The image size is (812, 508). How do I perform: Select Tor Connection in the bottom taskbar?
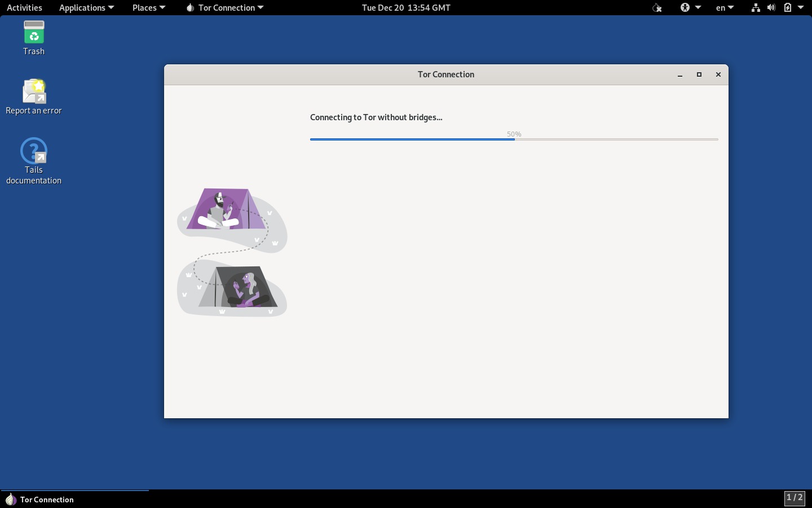74,500
